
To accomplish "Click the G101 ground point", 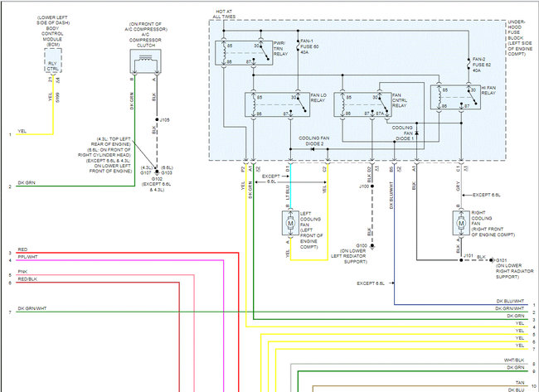I will click(x=492, y=260).
